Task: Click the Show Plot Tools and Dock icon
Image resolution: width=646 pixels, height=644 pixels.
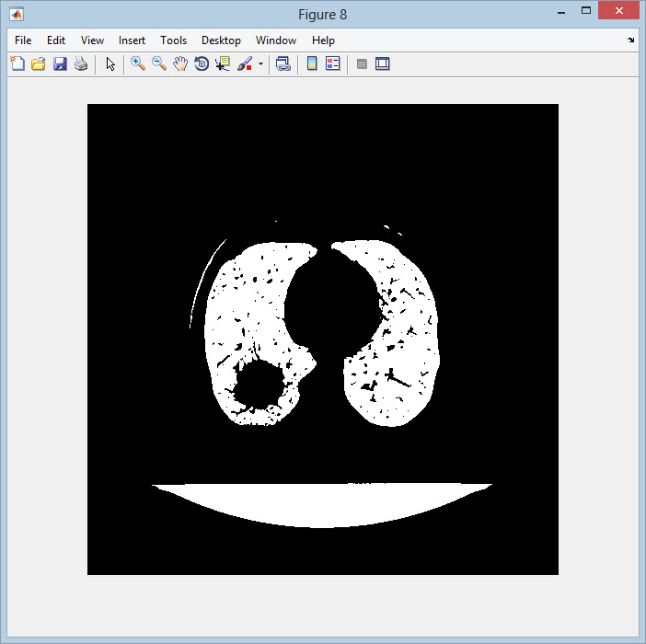Action: coord(382,63)
